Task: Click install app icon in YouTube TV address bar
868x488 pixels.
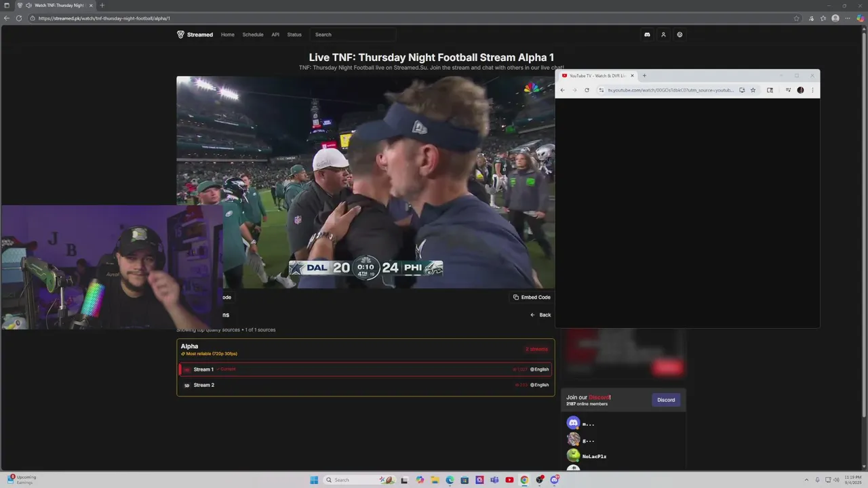Action: (x=742, y=90)
